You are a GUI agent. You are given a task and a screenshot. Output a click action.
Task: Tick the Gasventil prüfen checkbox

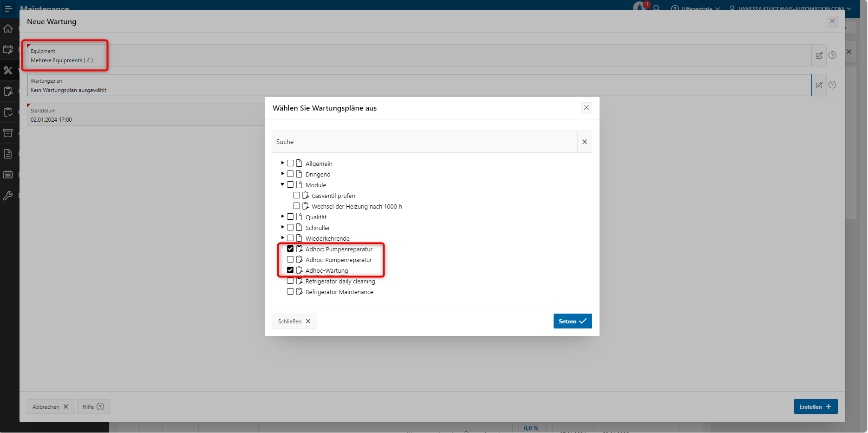[x=296, y=196]
